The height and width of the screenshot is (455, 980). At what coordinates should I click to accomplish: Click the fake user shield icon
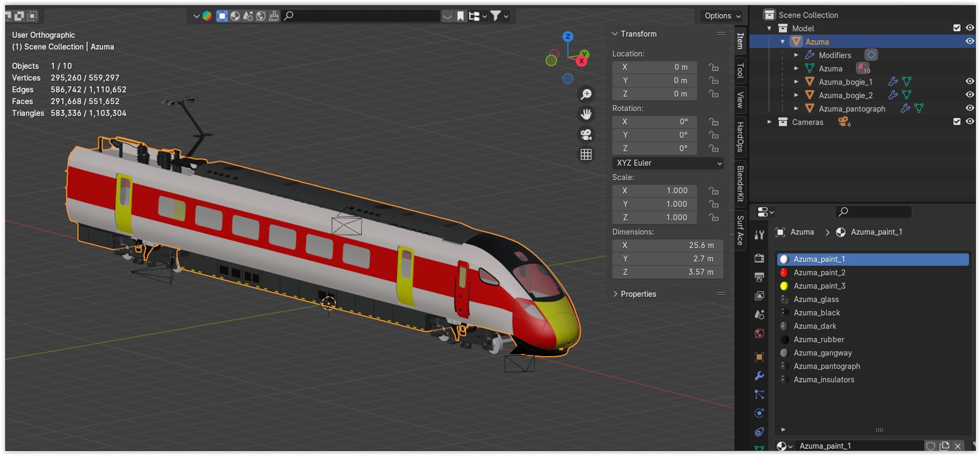tap(930, 446)
